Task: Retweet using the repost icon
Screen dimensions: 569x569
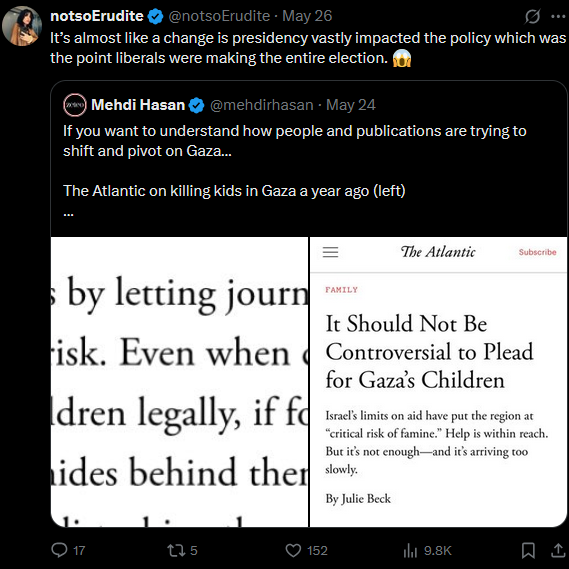Action: pyautogui.click(x=175, y=550)
